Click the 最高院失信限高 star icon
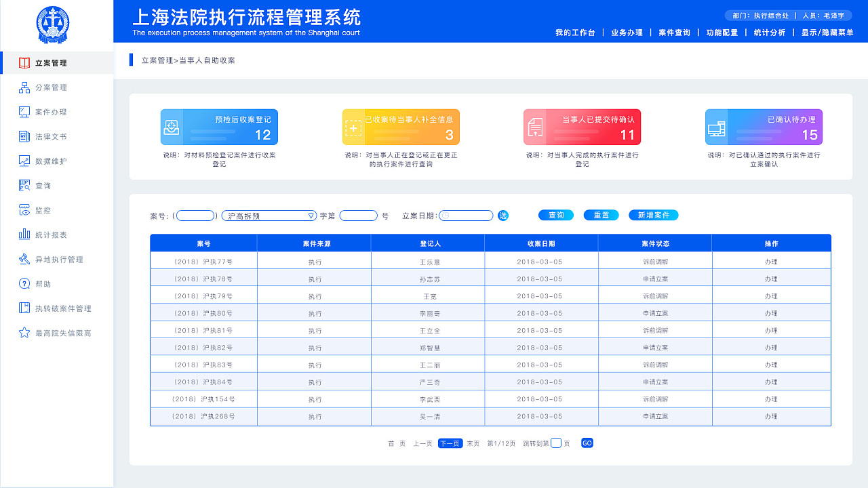Screen dimensions: 868x488 pyautogui.click(x=22, y=332)
